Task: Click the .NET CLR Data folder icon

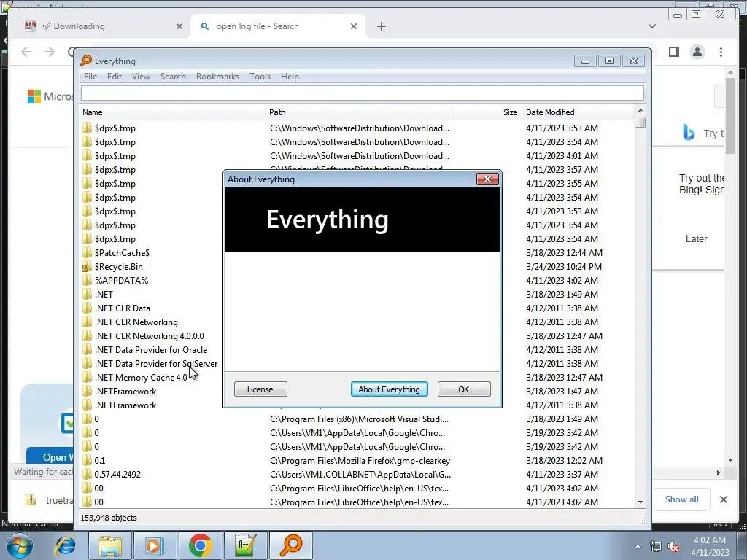Action: (x=87, y=308)
